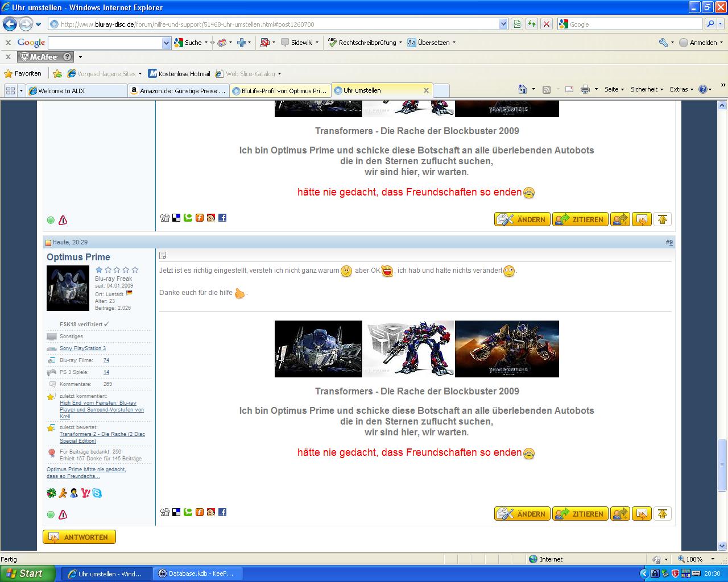Click the Read Mail envelope icon in the command bar
Image resolution: width=728 pixels, height=582 pixels.
569,89
